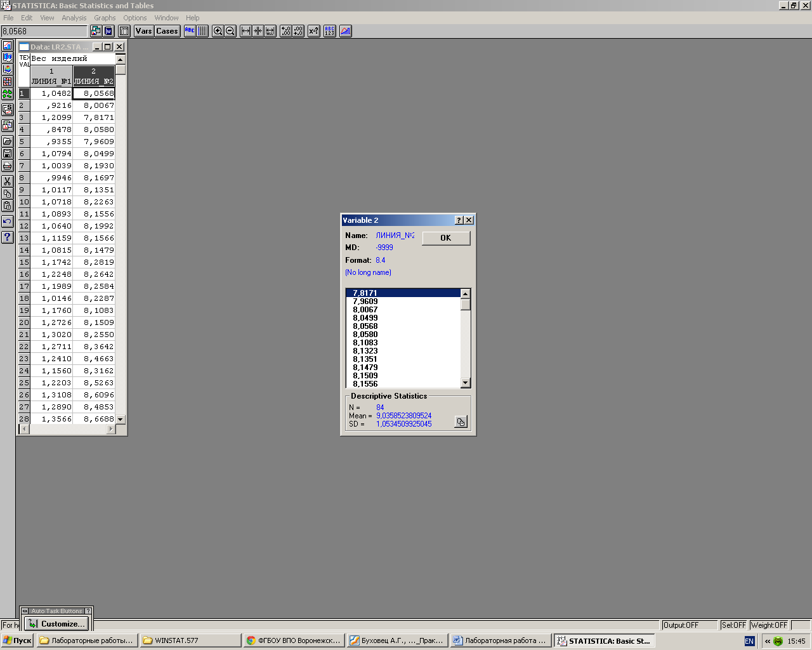Click the Cases toolbar button
Screen dimensions: 812x650
(167, 31)
